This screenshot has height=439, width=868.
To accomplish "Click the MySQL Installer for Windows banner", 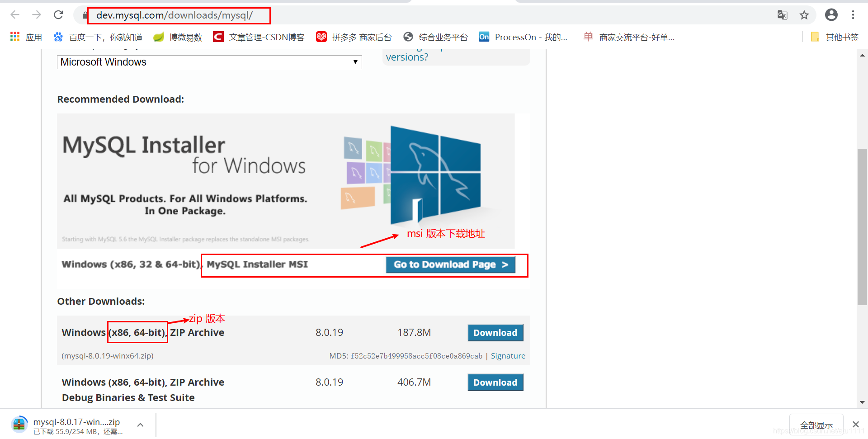I will pyautogui.click(x=286, y=181).
